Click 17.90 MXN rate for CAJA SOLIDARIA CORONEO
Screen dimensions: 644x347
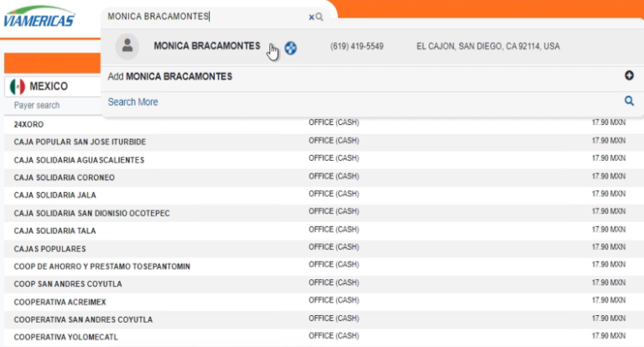[x=609, y=176]
